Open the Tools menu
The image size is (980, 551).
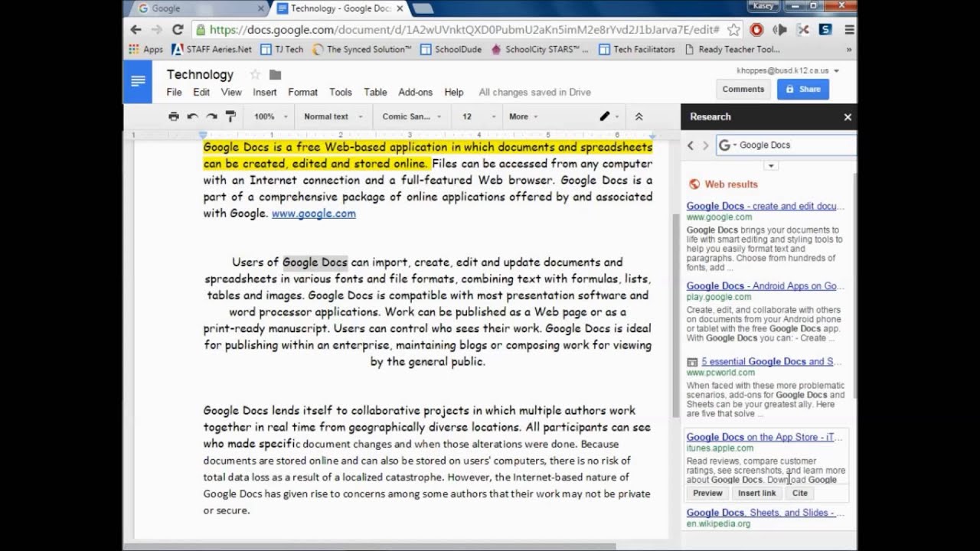(x=341, y=92)
